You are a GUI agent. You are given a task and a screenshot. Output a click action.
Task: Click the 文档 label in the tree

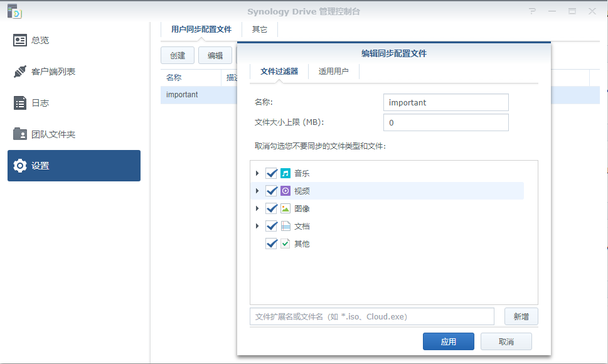[302, 226]
